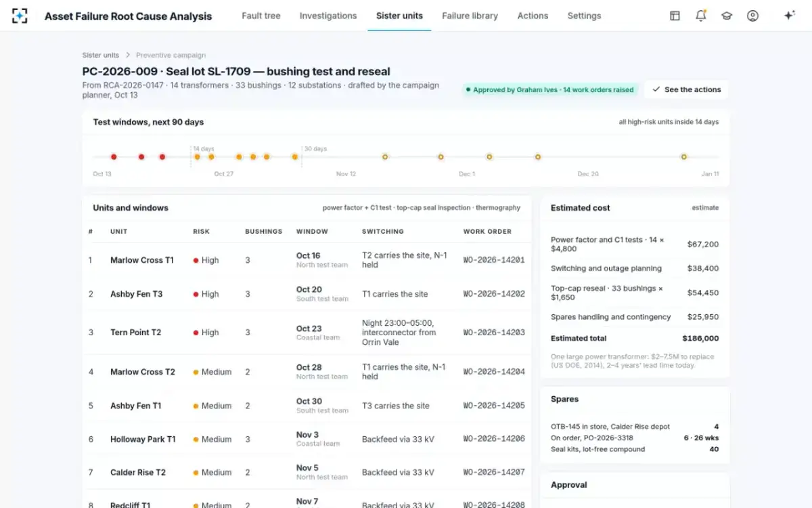Screen dimensions: 812x508
Task: Open work order WO-2026-14205
Action: (x=494, y=406)
